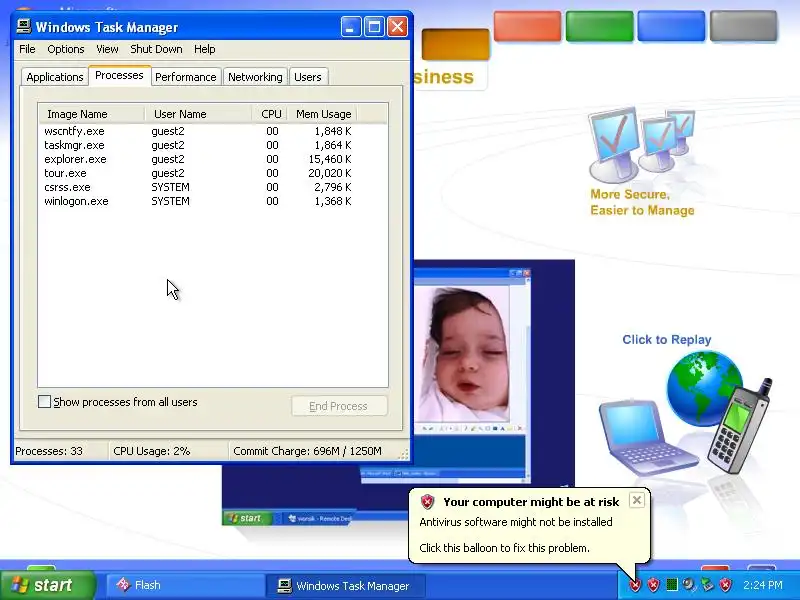Click the Task Manager title bar icon

pyautogui.click(x=23, y=26)
